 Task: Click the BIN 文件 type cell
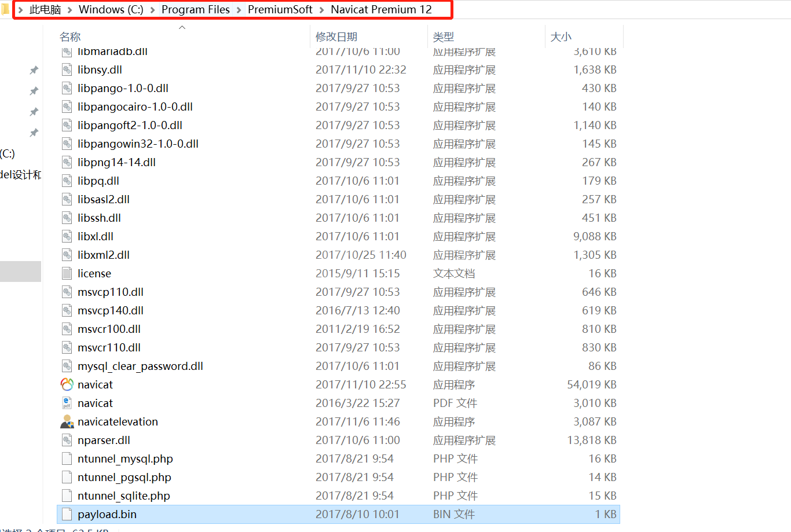[x=454, y=514]
